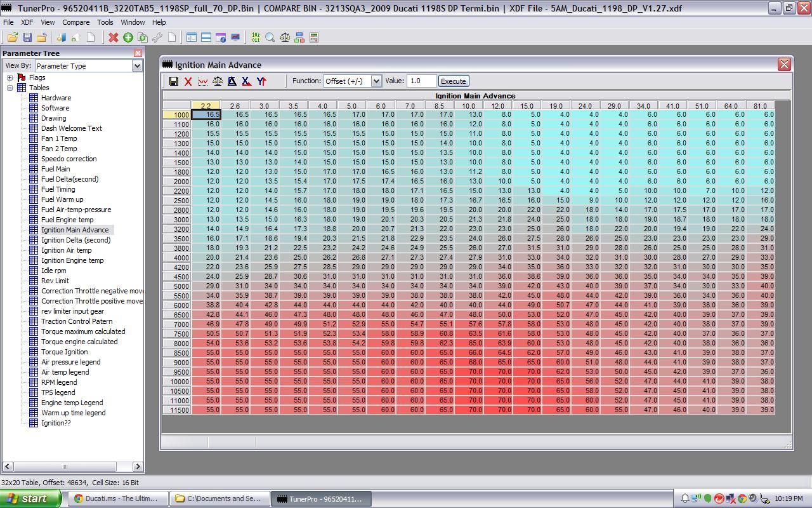Select Ignition Delta (second) in tree

(x=75, y=240)
